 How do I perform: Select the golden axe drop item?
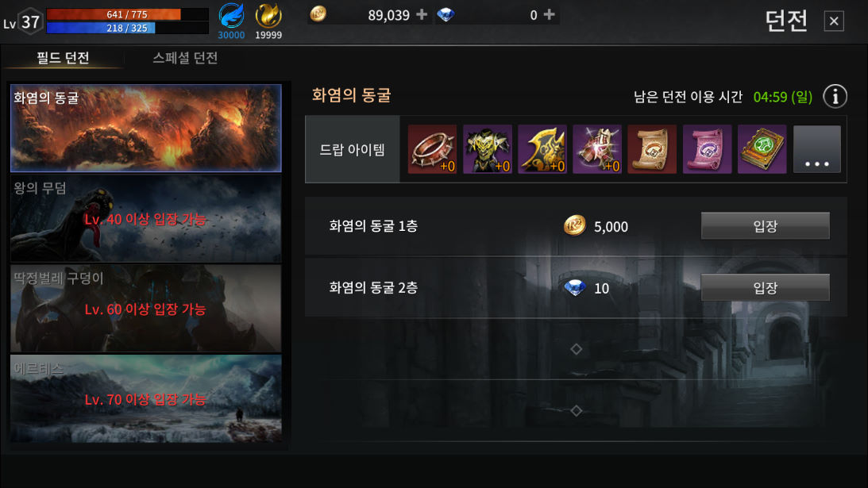[x=542, y=149]
